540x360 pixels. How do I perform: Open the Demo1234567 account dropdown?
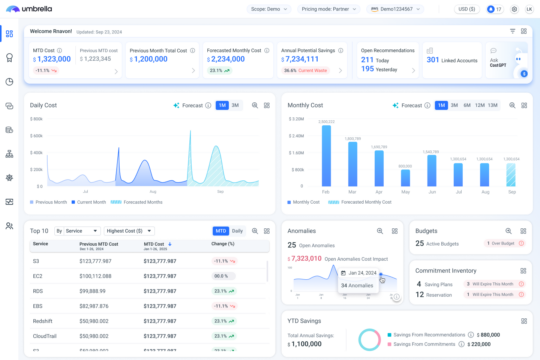(395, 9)
